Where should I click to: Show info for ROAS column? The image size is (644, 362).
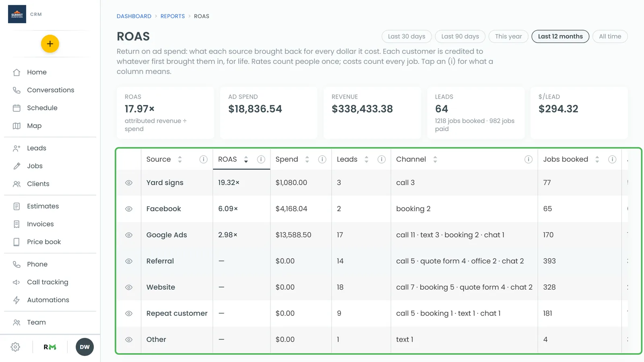click(x=261, y=159)
